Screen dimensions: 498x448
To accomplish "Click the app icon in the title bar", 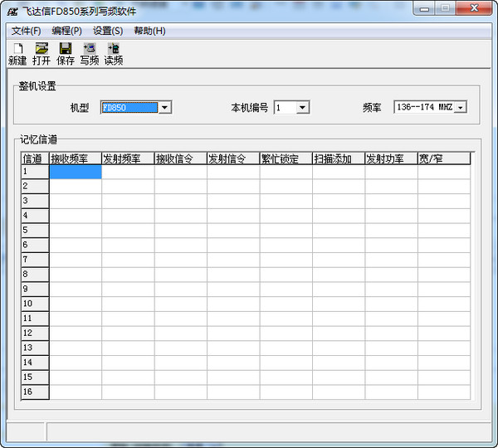I will (x=12, y=12).
